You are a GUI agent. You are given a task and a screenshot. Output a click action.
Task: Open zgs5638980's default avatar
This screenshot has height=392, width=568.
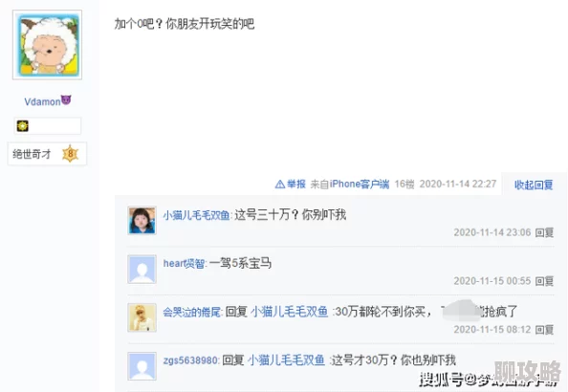[x=142, y=366]
